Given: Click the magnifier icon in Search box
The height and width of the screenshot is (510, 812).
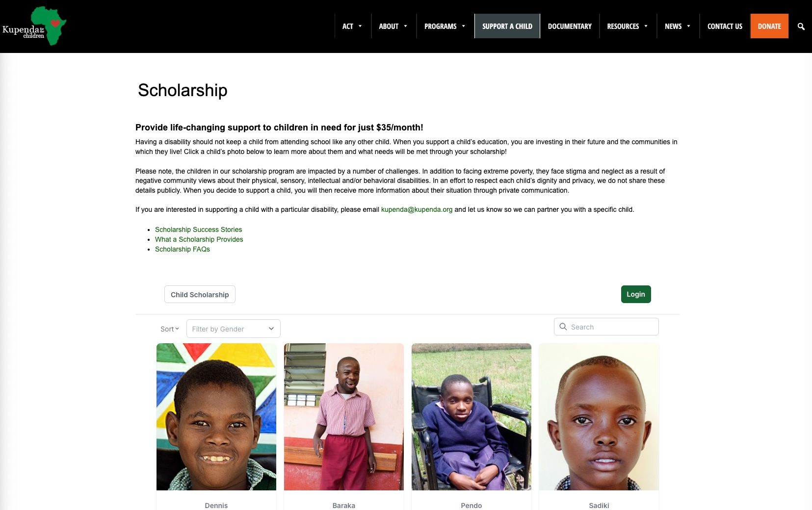Looking at the screenshot, I should 563,327.
